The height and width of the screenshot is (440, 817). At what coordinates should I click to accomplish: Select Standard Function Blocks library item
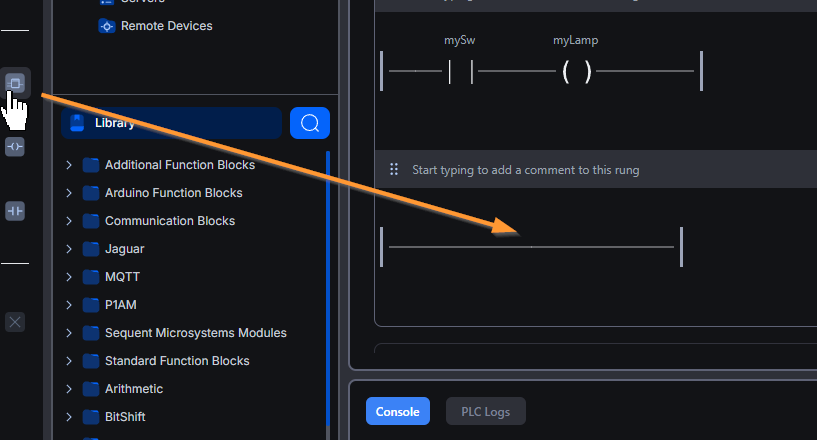click(177, 361)
